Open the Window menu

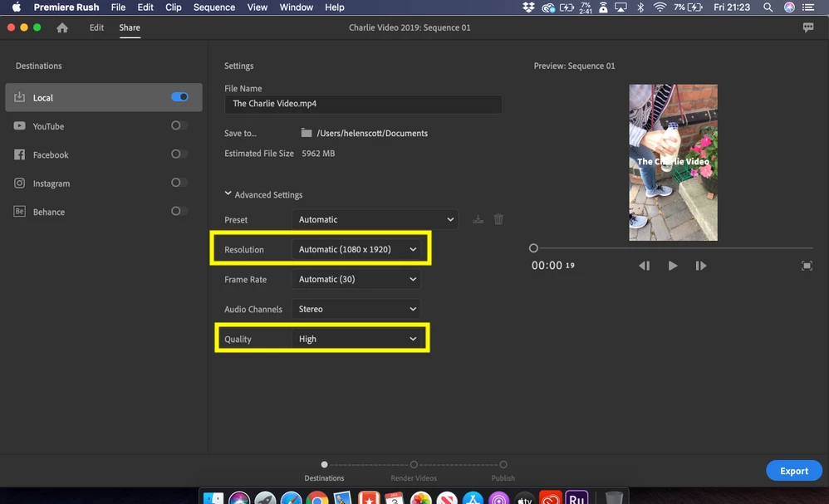click(x=296, y=7)
